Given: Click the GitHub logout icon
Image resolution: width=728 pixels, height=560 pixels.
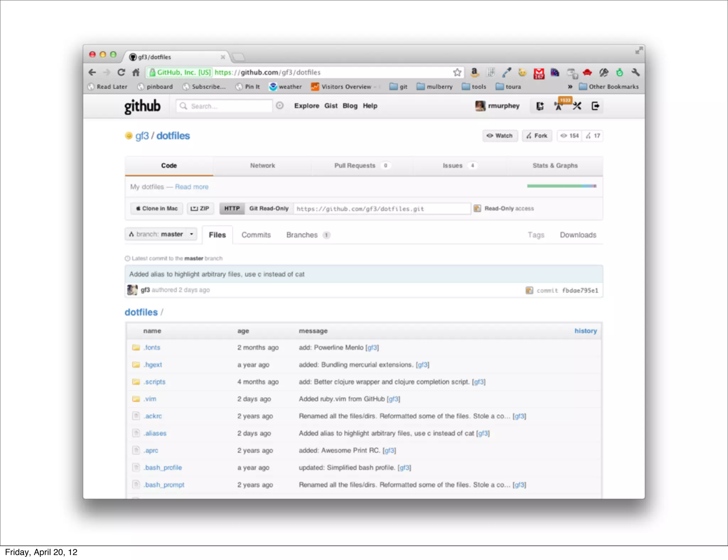Looking at the screenshot, I should click(x=595, y=106).
